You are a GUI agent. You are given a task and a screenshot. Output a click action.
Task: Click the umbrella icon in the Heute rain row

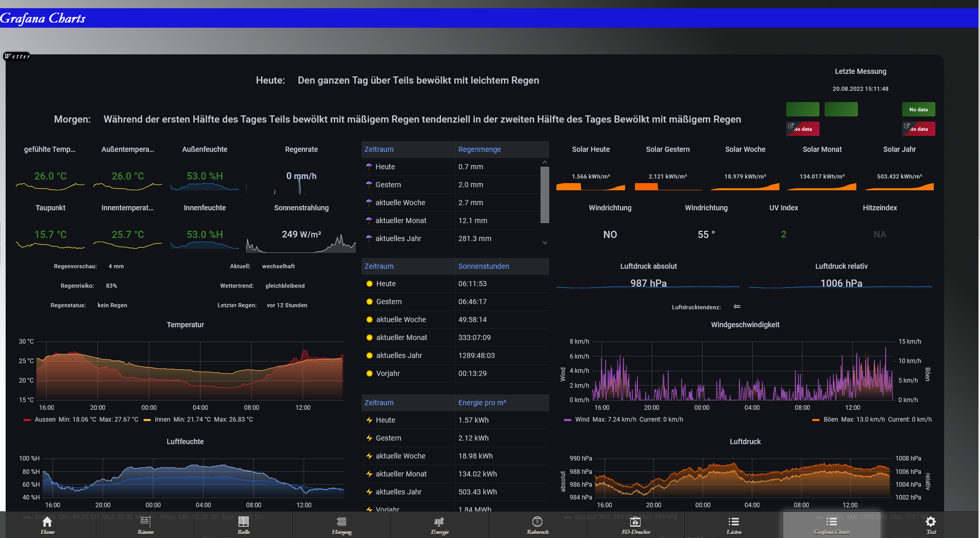[369, 167]
